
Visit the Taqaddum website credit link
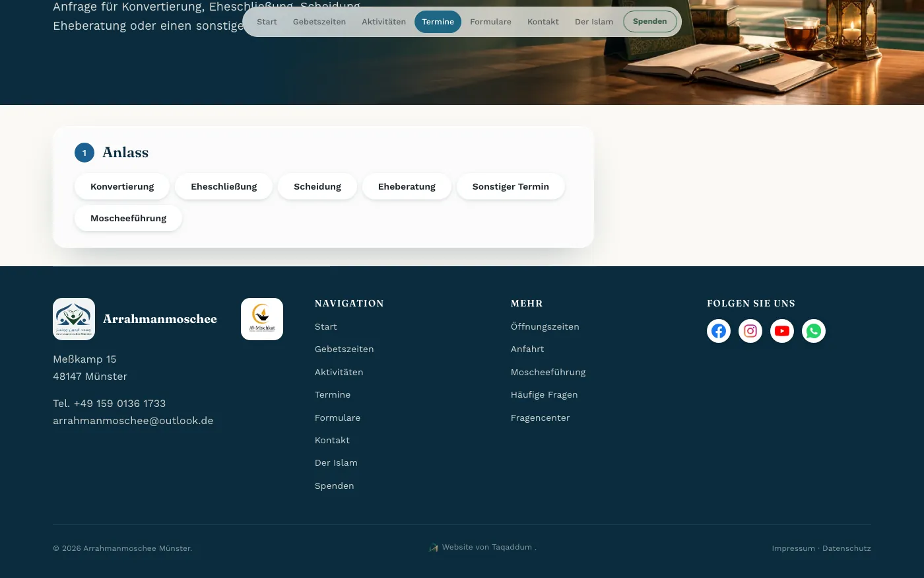pos(512,547)
